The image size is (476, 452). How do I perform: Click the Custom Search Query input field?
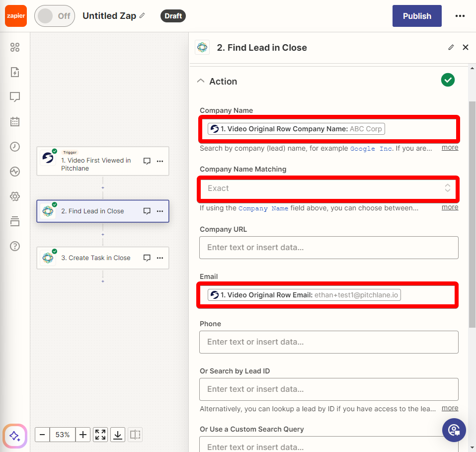329,444
